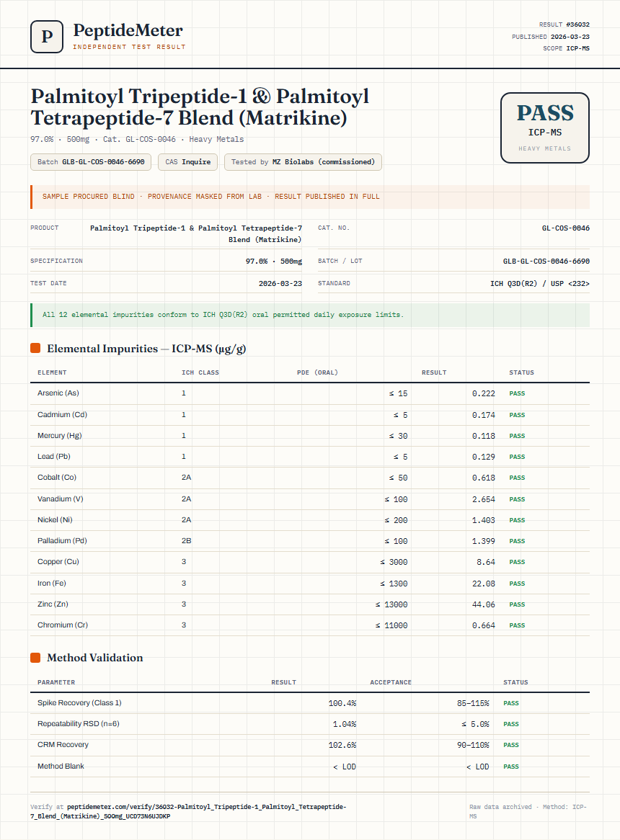Viewport: 620px width, 840px height.
Task: Click the Cadmium (Cd) row label
Action: click(62, 415)
